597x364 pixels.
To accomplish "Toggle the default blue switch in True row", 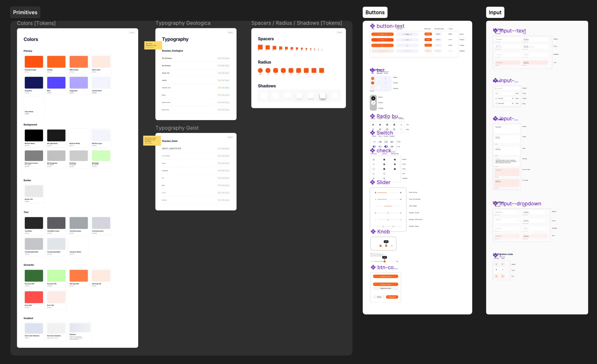I will click(x=374, y=147).
